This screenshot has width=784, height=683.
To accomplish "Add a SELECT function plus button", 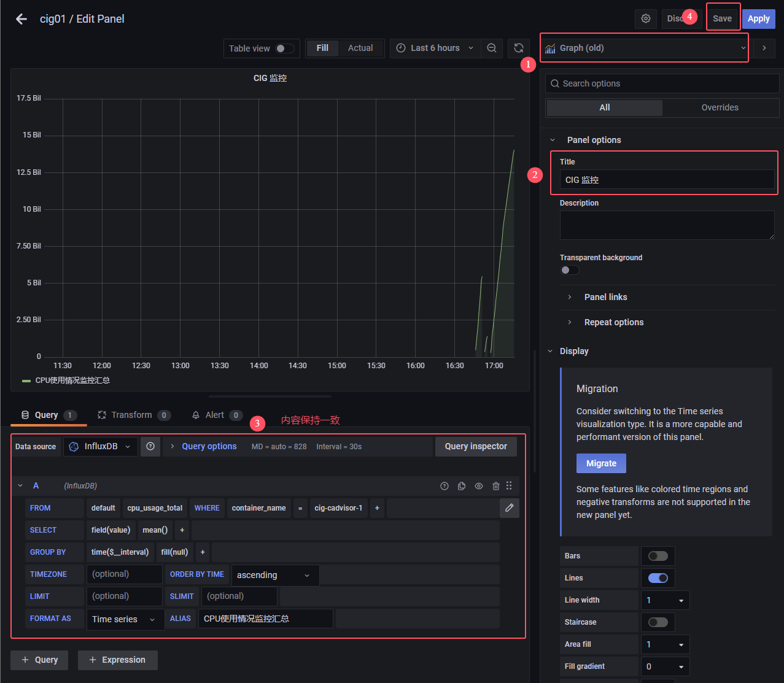I will click(x=182, y=530).
